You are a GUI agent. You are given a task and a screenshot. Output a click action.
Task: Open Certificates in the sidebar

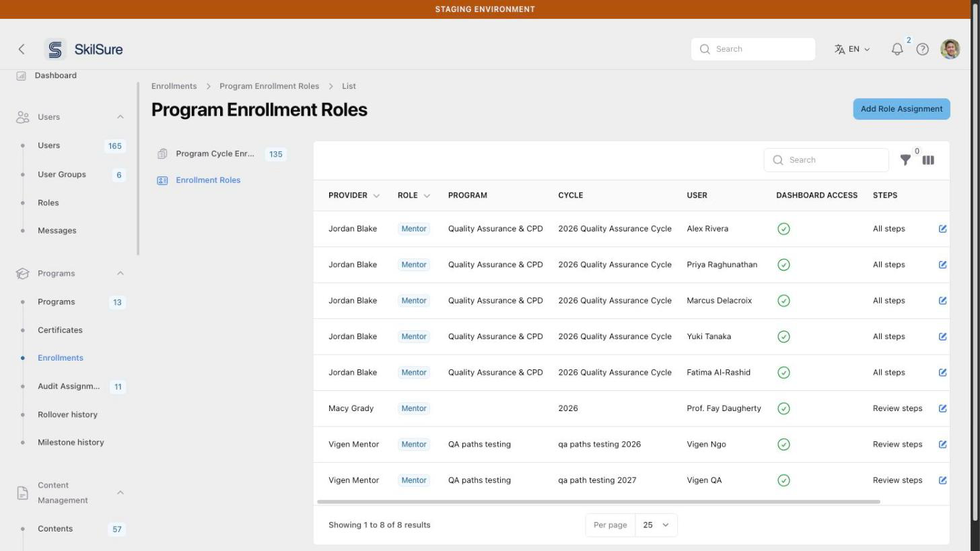(x=60, y=330)
